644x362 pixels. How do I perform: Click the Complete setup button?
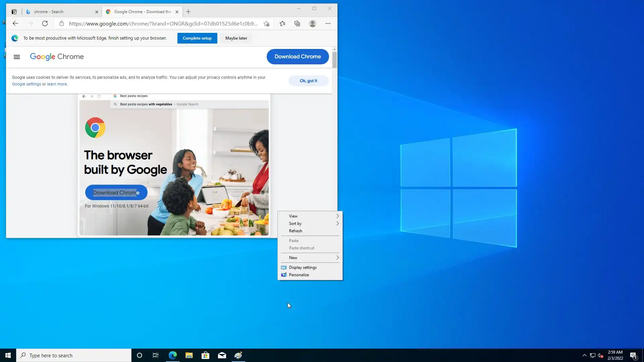tap(197, 38)
